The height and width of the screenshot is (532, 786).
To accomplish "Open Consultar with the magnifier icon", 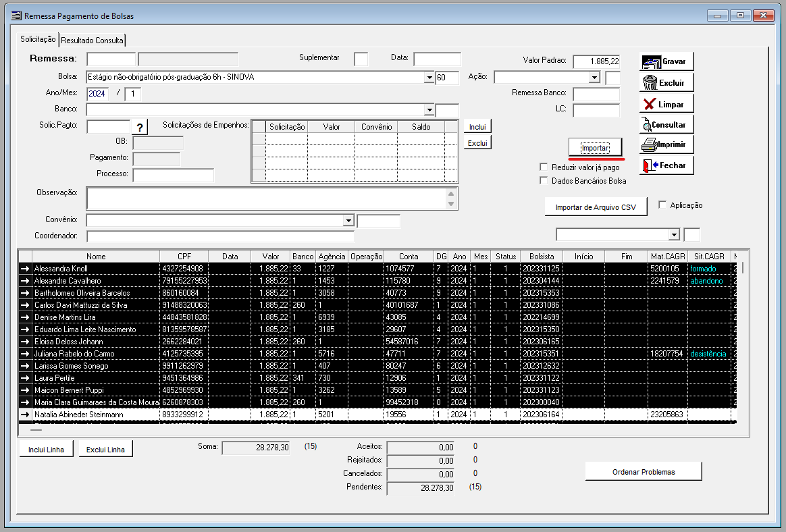I will pyautogui.click(x=666, y=125).
